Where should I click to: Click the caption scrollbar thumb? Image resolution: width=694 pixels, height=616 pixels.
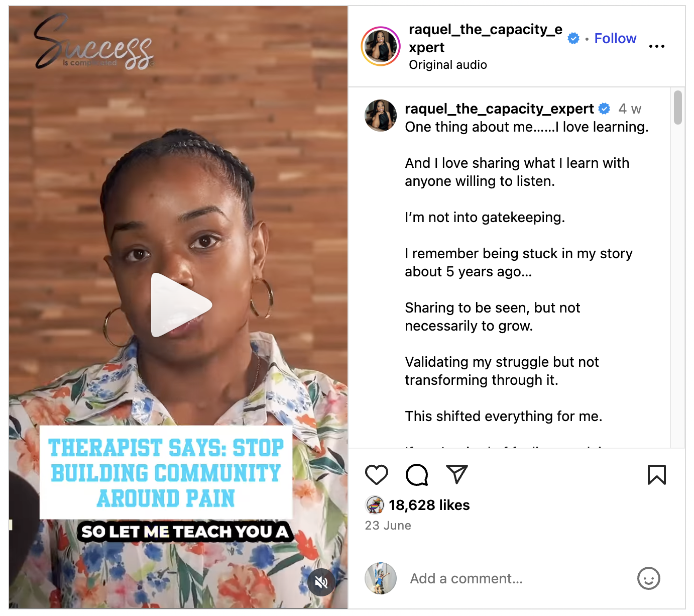click(678, 107)
